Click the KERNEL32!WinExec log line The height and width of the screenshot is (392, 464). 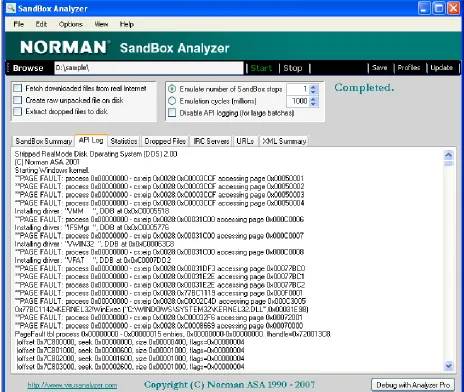tap(161, 309)
